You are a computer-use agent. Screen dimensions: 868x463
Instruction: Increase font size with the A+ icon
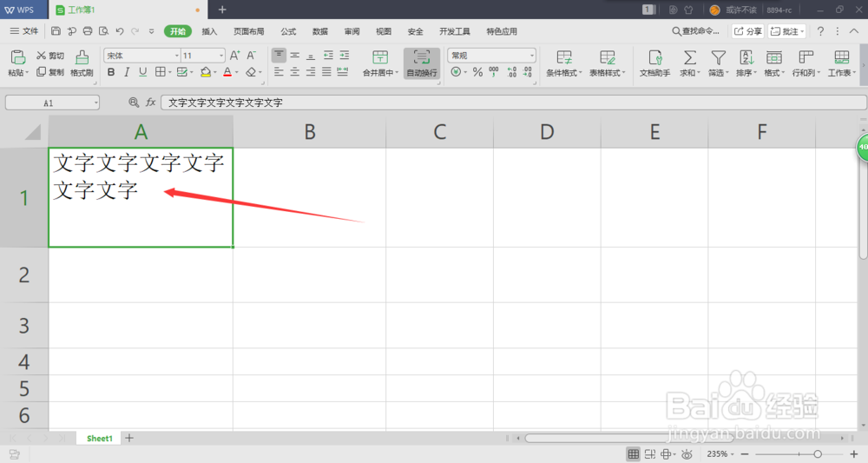tap(234, 56)
